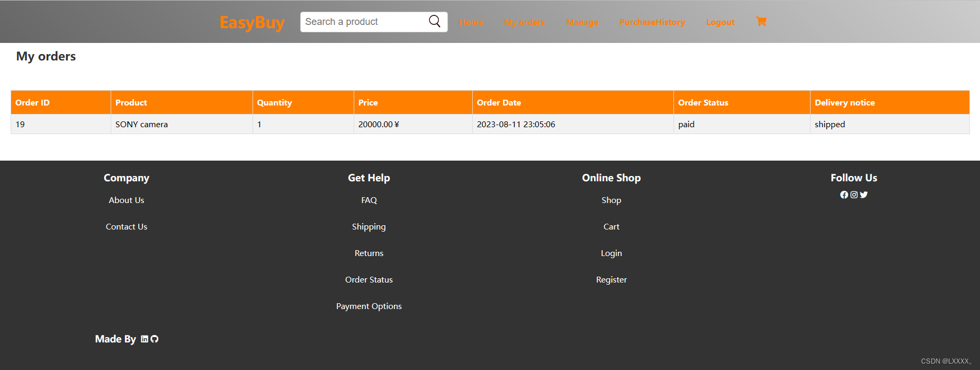
Task: Click the Delivery notice column header
Action: point(890,102)
